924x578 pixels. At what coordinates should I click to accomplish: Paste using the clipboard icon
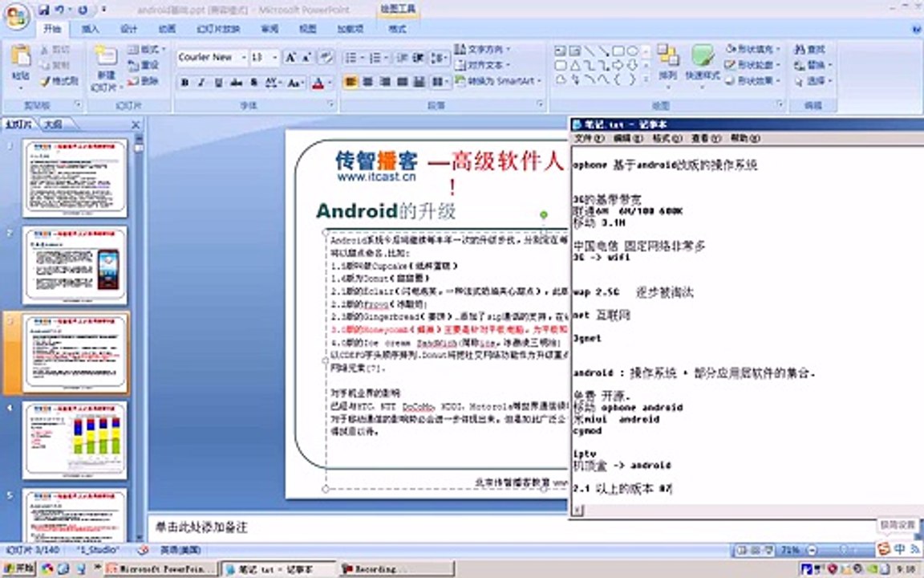(x=21, y=57)
